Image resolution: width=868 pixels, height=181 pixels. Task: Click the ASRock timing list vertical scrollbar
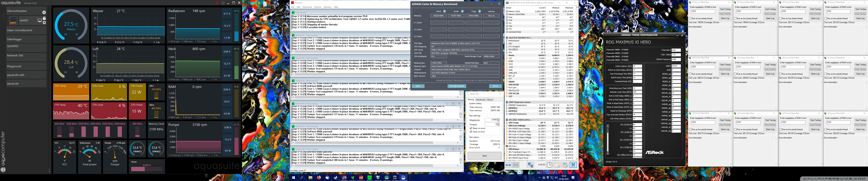click(x=608, y=139)
